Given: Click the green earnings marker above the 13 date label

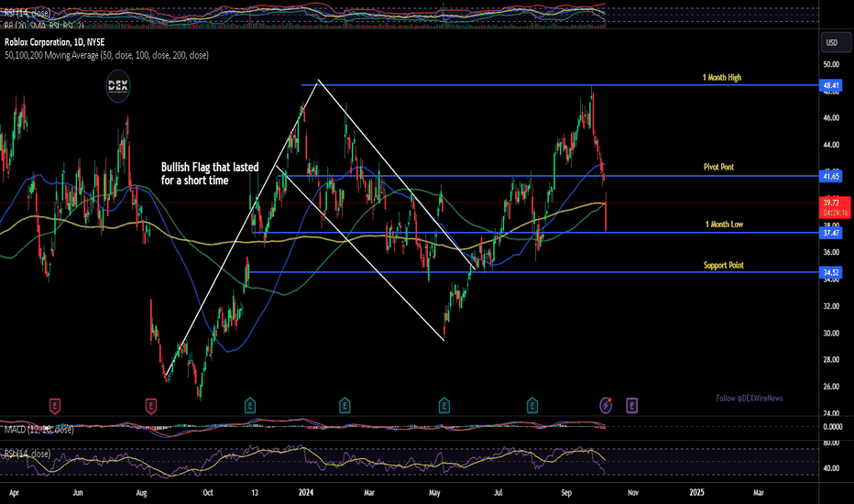Looking at the screenshot, I should (x=249, y=405).
